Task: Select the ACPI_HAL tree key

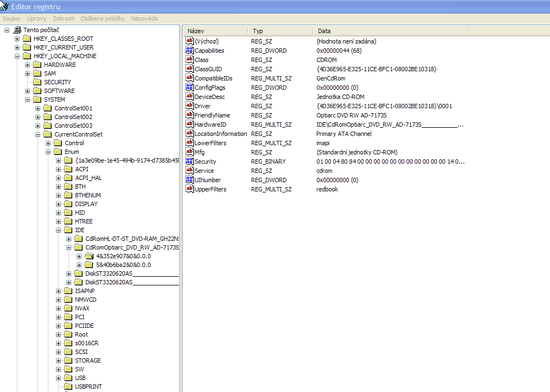Action: [x=89, y=178]
